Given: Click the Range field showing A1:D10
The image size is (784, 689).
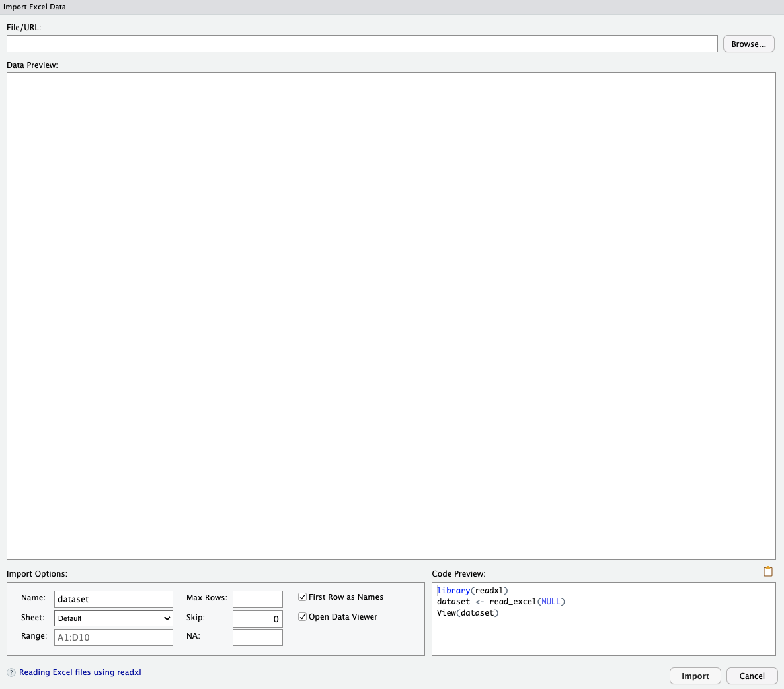Looking at the screenshot, I should [113, 637].
